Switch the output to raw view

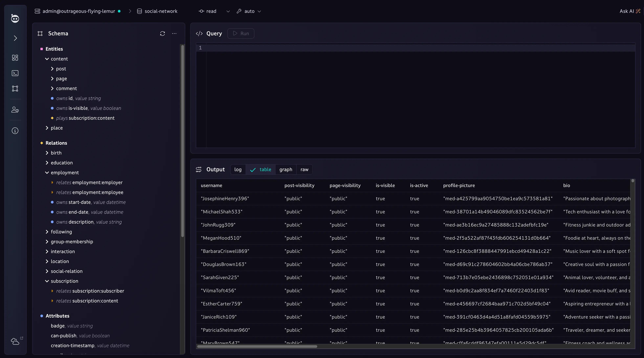point(304,169)
